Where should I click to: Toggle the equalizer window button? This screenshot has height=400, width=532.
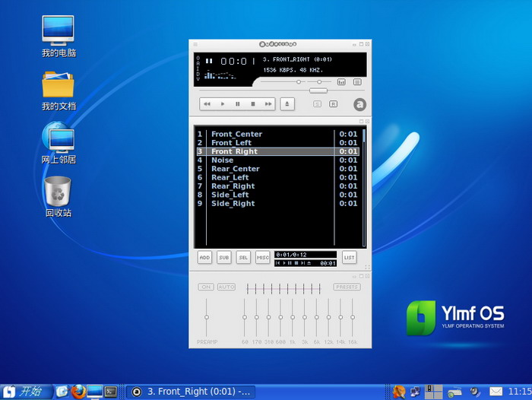[x=341, y=82]
